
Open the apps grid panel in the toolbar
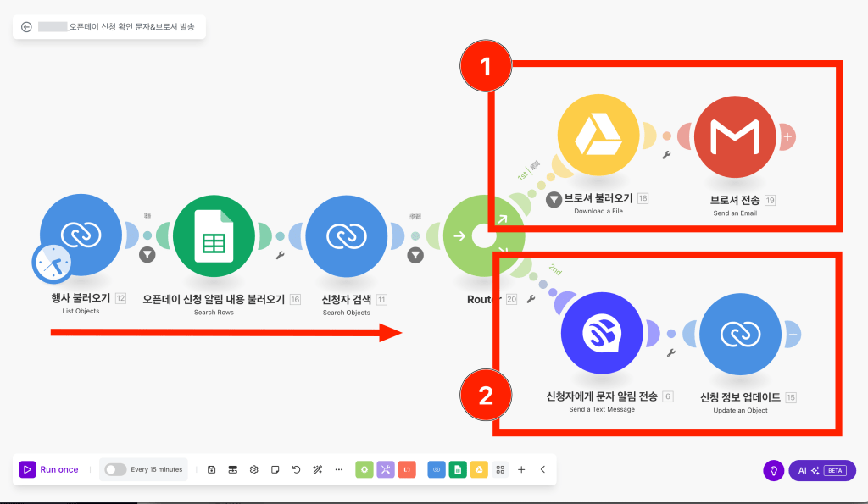[500, 469]
